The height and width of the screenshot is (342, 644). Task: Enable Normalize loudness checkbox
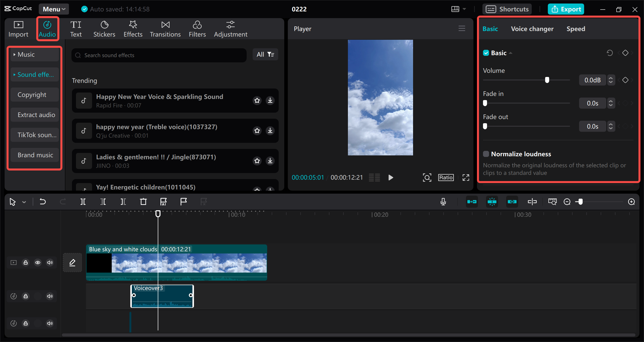tap(486, 154)
